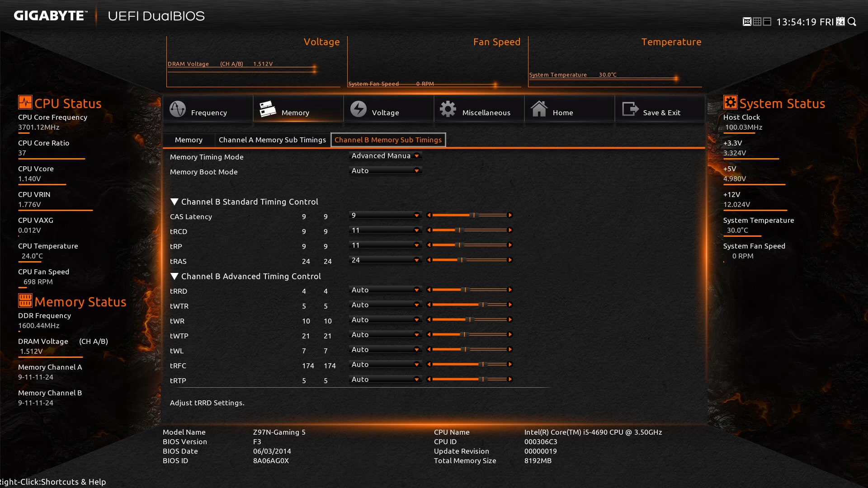Decrease CAS Latency with left arrow

click(429, 215)
